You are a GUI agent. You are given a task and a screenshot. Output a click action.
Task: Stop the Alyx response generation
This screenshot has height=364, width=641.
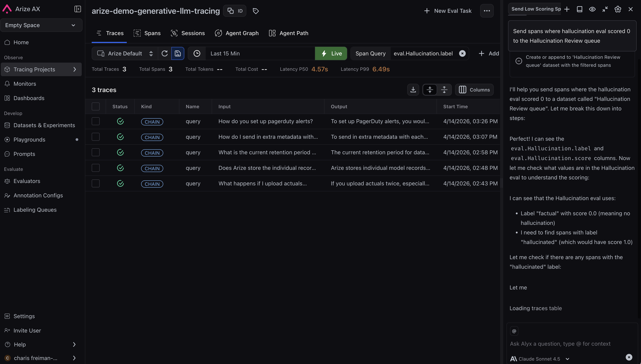pyautogui.click(x=629, y=357)
